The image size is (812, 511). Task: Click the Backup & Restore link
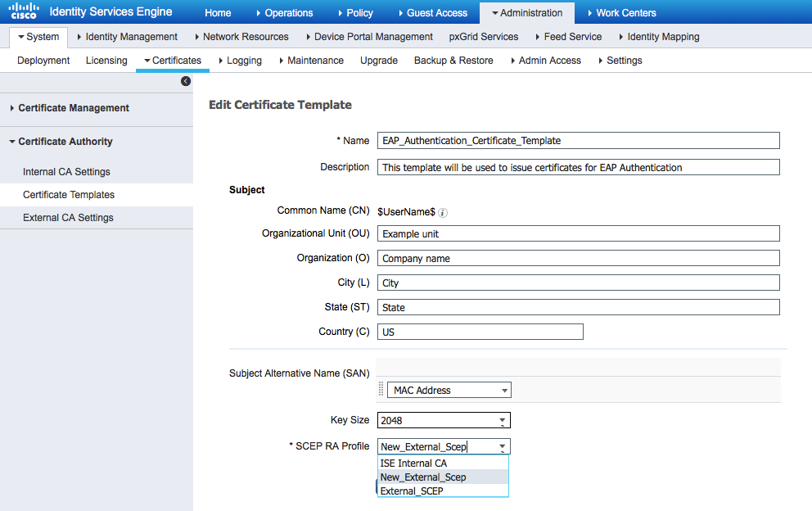click(x=453, y=61)
